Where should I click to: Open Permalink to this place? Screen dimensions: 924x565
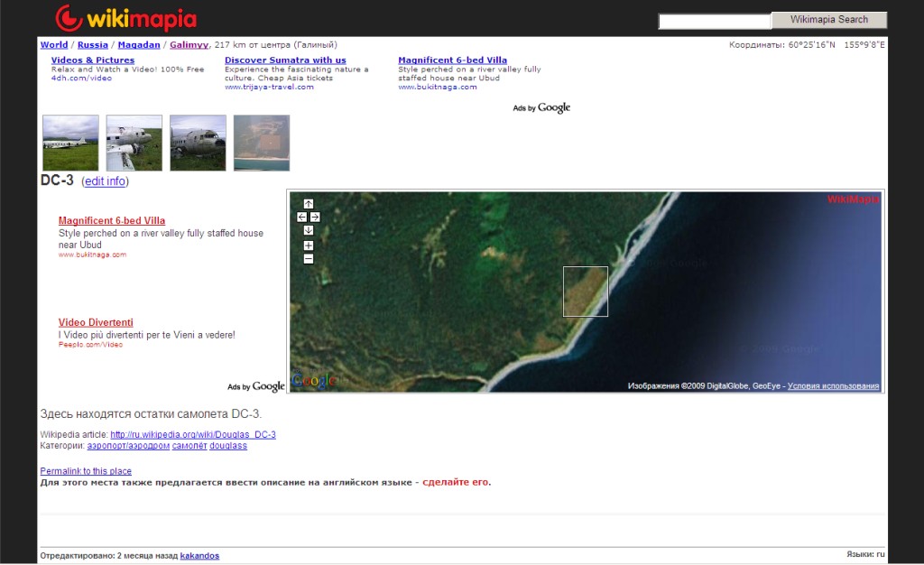coord(86,471)
